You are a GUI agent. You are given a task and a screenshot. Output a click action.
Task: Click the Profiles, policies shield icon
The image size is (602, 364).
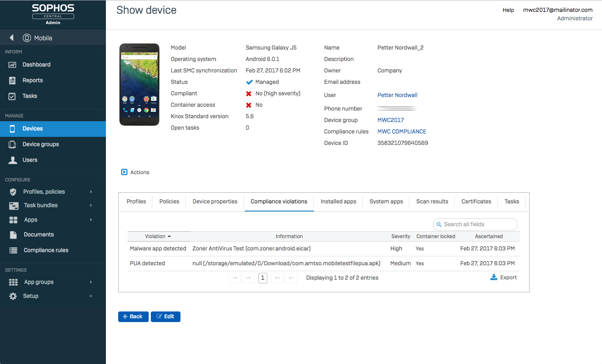13,192
